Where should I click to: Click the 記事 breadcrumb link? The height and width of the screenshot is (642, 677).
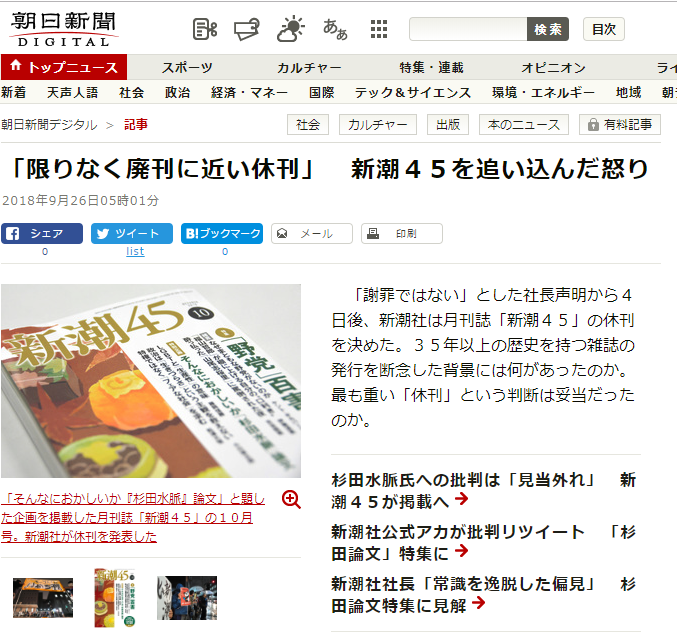click(x=136, y=125)
